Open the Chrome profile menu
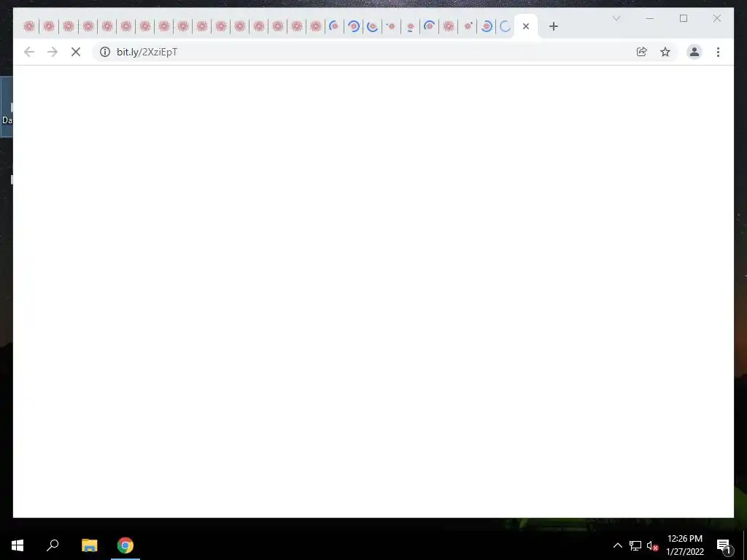 [x=694, y=52]
